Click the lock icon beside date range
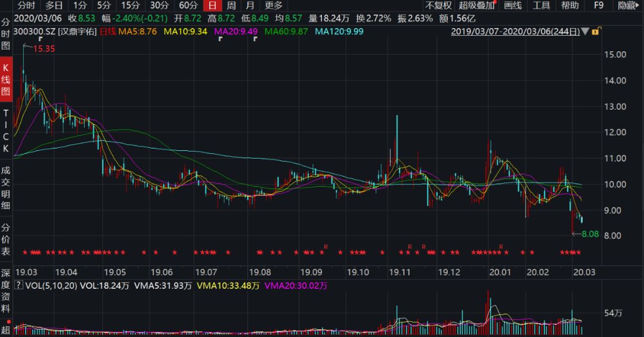The width and height of the screenshot is (644, 337). [x=595, y=31]
